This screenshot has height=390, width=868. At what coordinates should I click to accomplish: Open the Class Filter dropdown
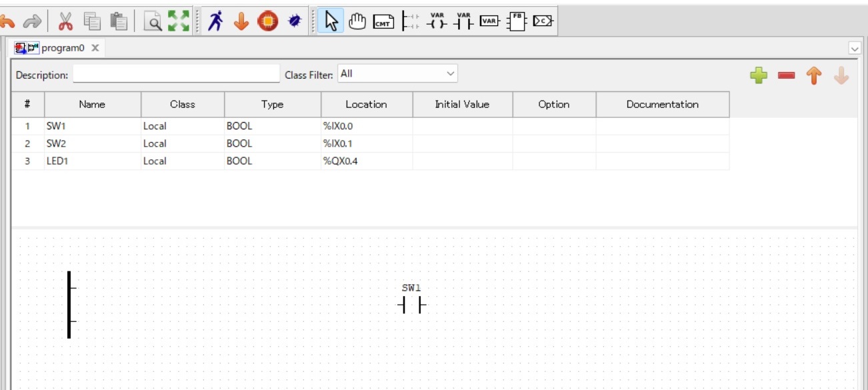click(x=397, y=74)
